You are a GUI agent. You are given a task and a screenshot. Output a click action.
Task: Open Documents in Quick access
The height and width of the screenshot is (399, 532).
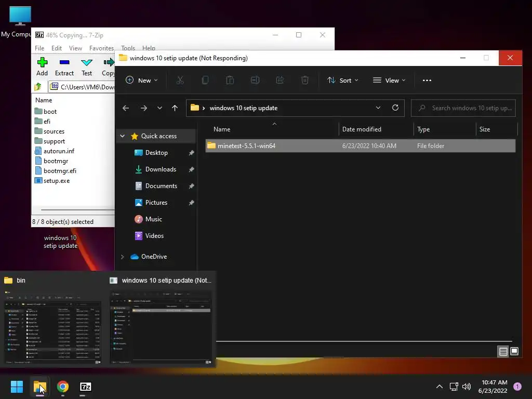click(x=161, y=186)
